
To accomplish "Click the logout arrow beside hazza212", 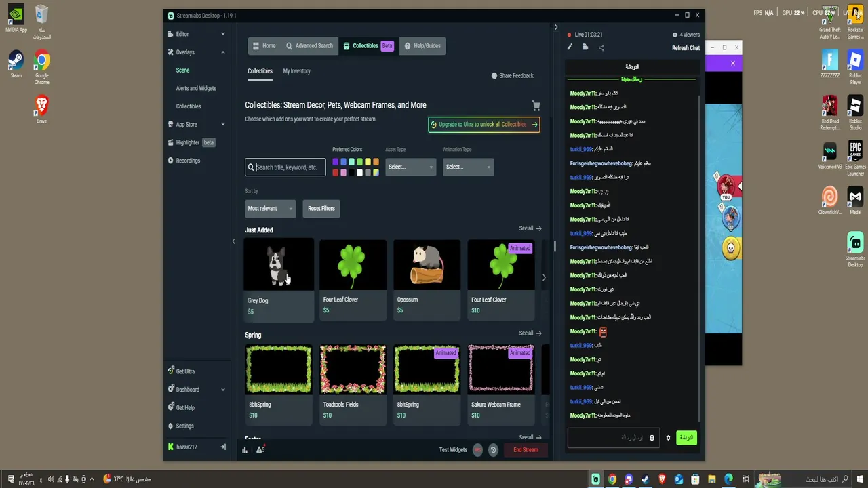I will click(x=222, y=447).
